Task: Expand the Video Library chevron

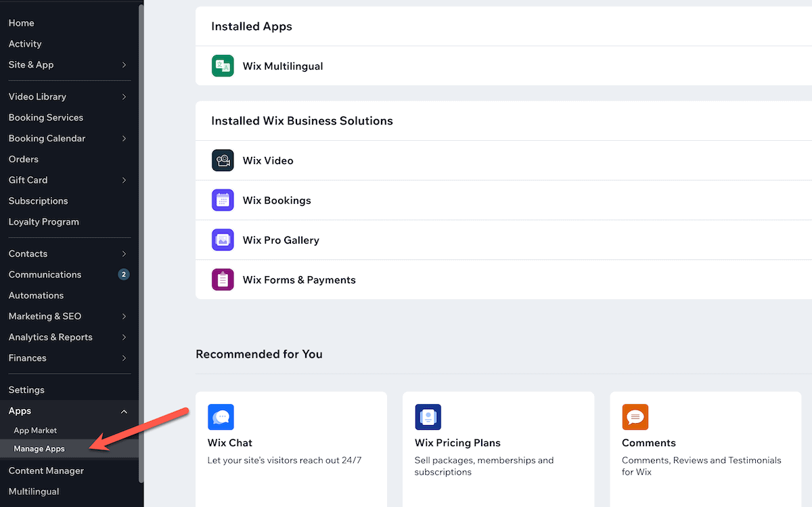Action: click(124, 97)
